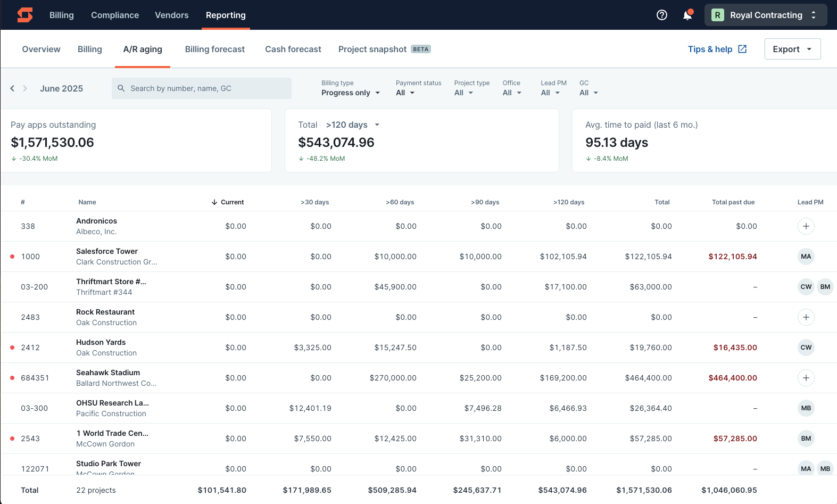Add lead PM for Rock Restaurant row

806,317
